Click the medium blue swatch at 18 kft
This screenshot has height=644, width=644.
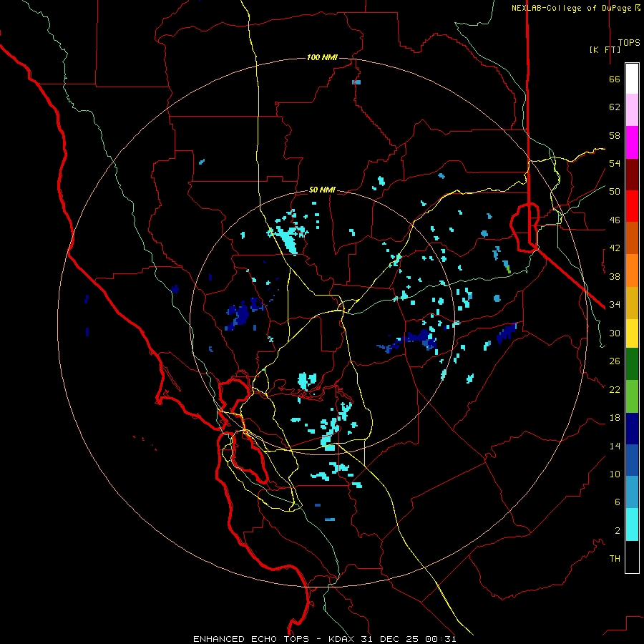pos(632,460)
